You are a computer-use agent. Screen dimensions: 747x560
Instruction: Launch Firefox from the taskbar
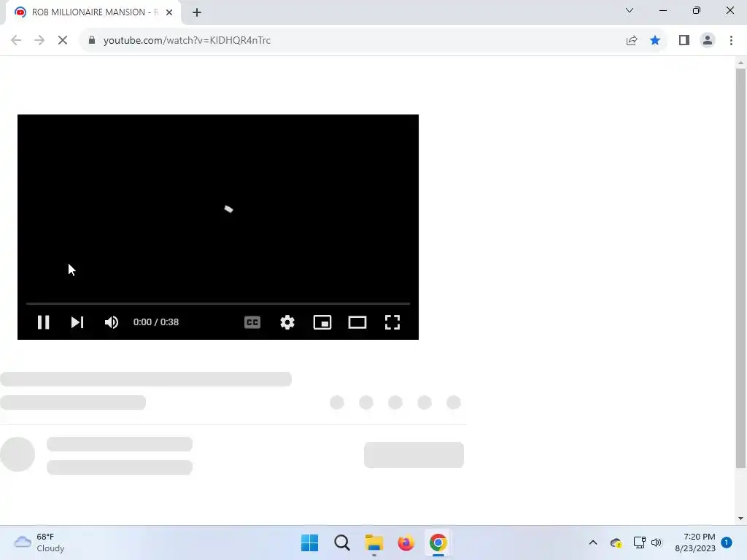(406, 542)
